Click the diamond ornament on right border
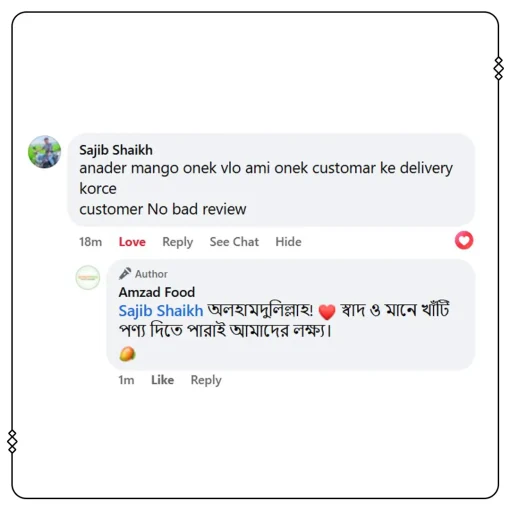Screen dimensions: 510x510 point(498,68)
